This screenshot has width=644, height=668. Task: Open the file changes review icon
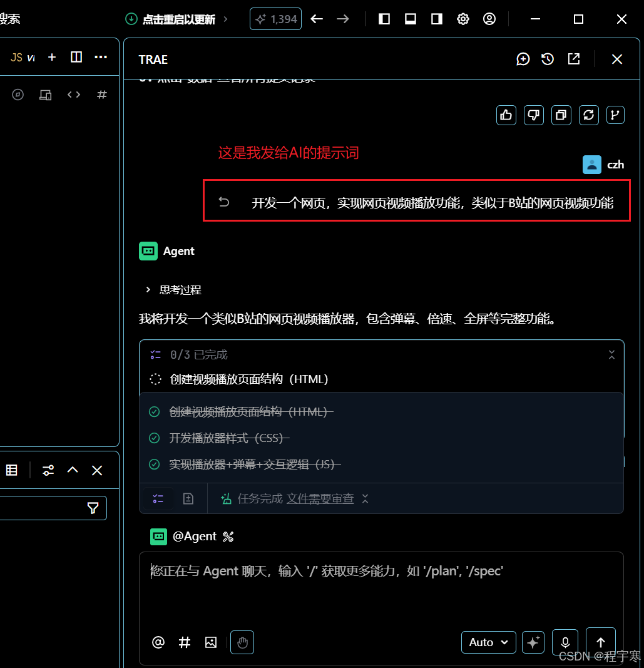[x=188, y=498]
